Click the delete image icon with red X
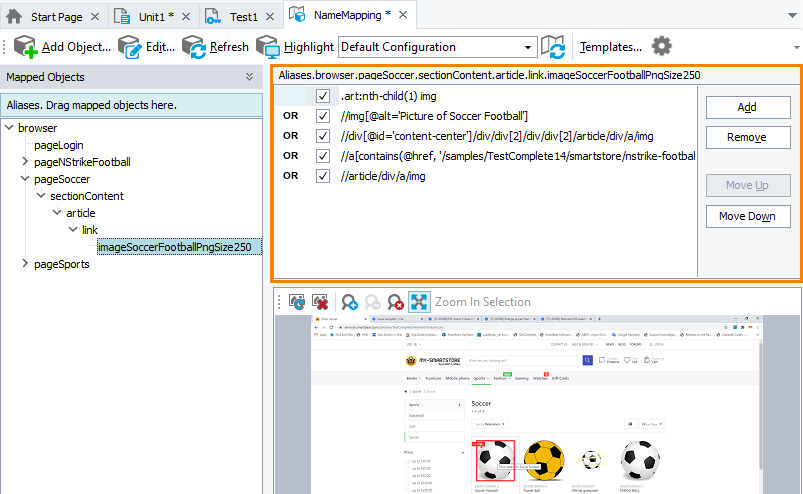The image size is (803, 494). point(321,302)
